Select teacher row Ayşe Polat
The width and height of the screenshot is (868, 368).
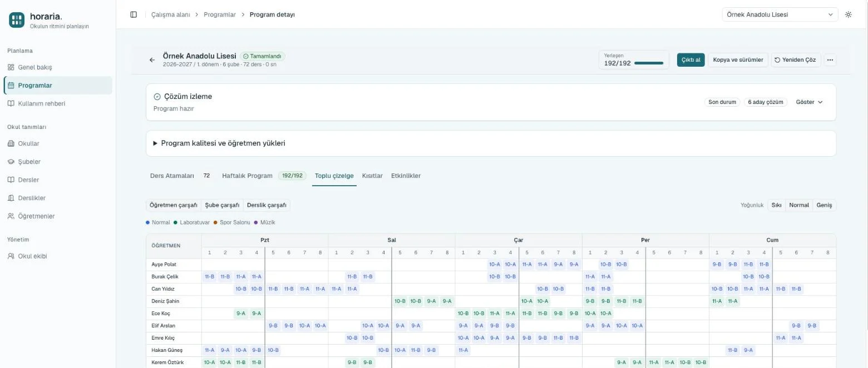tap(491, 265)
